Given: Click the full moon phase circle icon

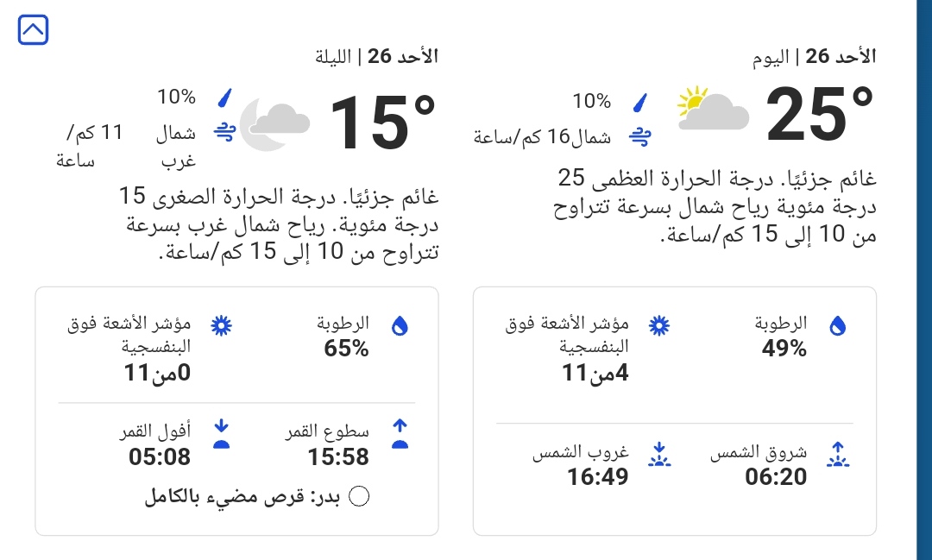Looking at the screenshot, I should pyautogui.click(x=360, y=496).
